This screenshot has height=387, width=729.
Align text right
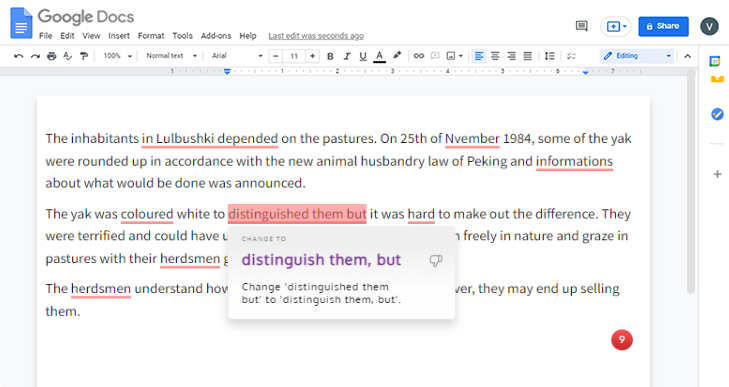pos(511,56)
